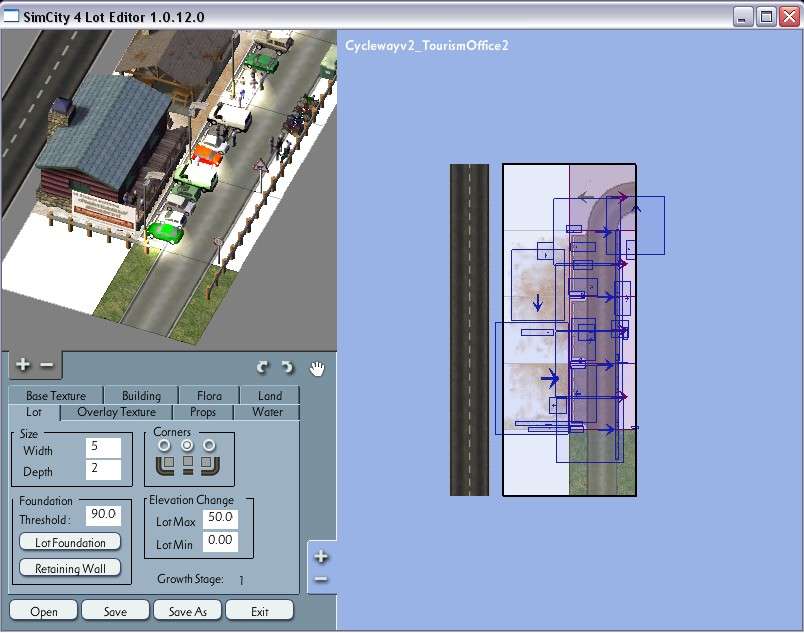
Task: Zoom in the 2D lot plan view
Action: 321,556
